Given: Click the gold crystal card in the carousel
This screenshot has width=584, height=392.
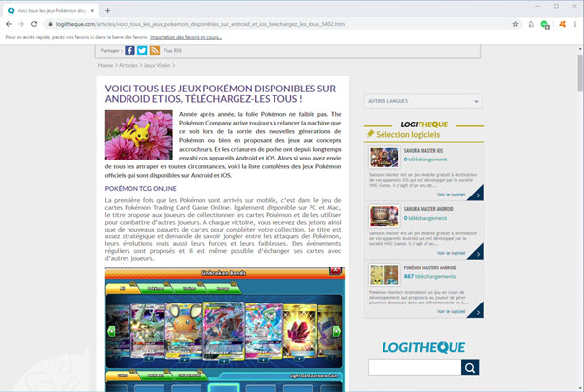Looking at the screenshot, I should click(x=300, y=332).
